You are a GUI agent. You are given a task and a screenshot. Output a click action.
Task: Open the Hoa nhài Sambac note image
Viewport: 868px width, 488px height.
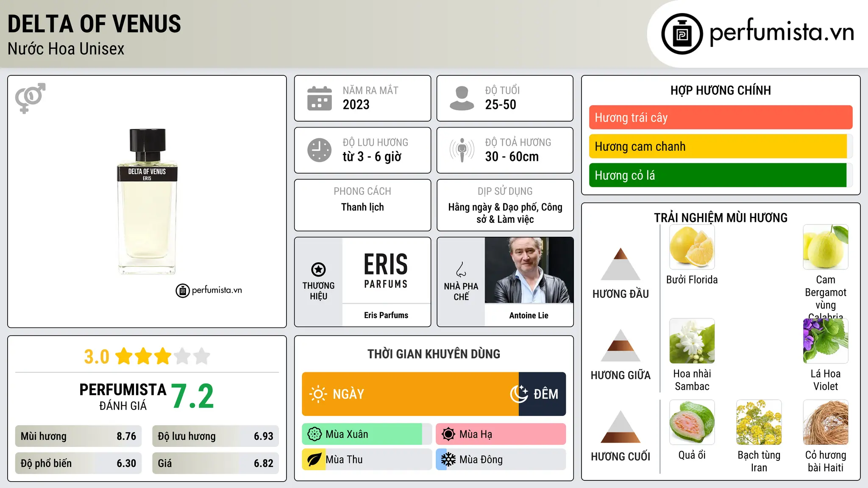coord(692,341)
